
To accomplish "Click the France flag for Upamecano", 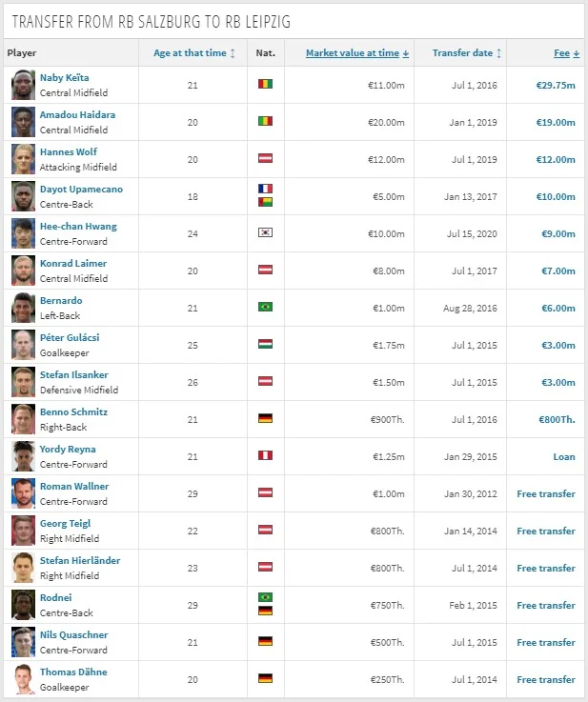I will point(265,190).
